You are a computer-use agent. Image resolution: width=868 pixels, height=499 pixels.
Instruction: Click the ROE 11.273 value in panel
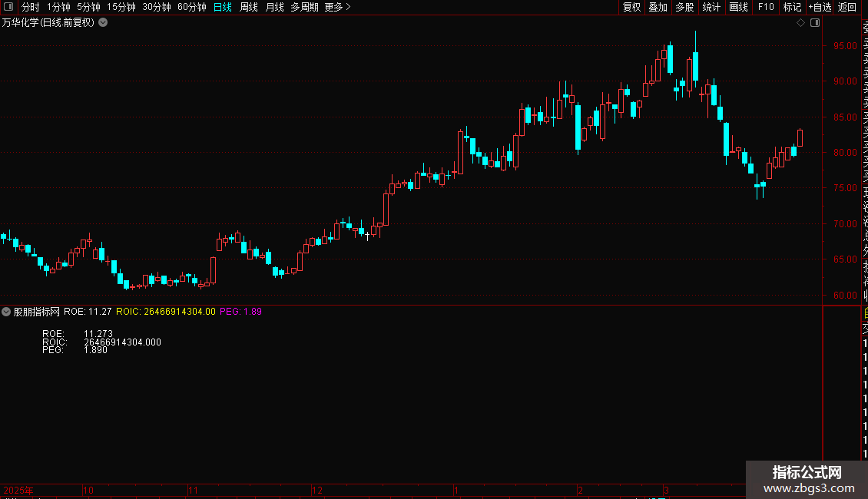[x=98, y=334]
